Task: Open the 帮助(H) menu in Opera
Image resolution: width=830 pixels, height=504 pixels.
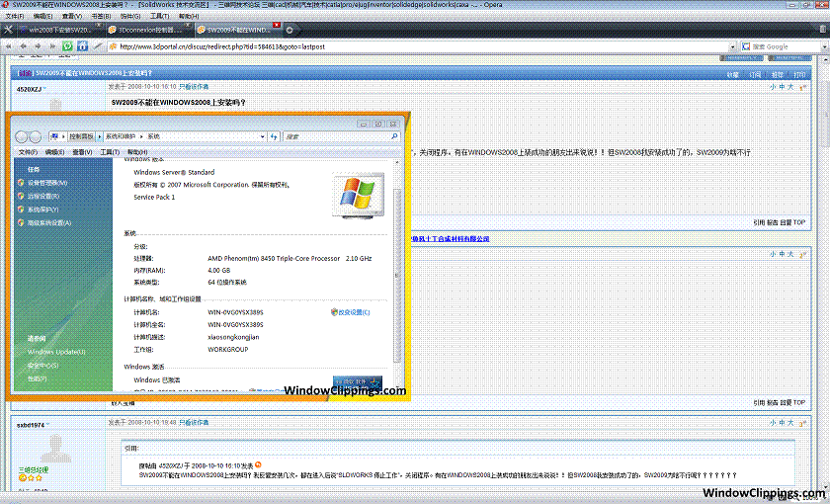Action: click(189, 17)
